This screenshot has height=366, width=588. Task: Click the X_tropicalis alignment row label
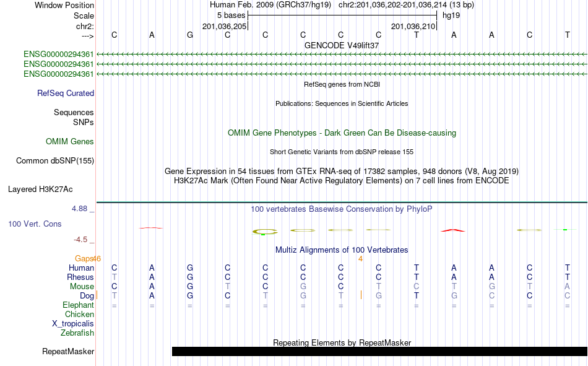tap(73, 324)
